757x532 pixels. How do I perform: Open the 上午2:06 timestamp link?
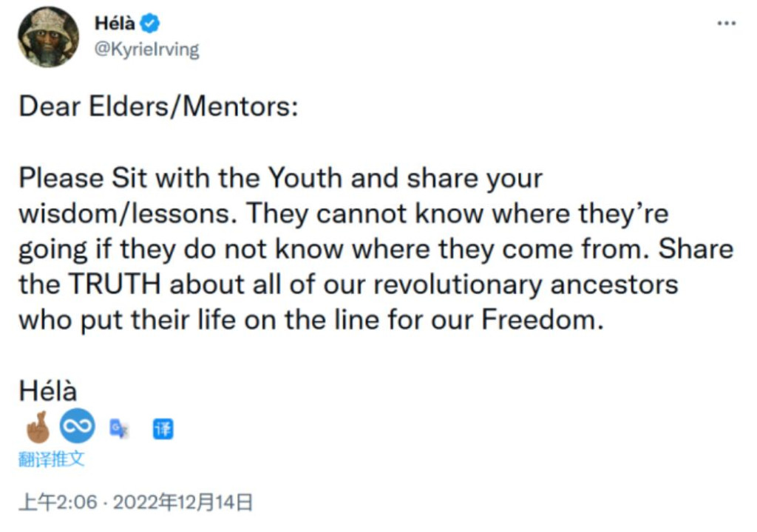click(x=58, y=502)
